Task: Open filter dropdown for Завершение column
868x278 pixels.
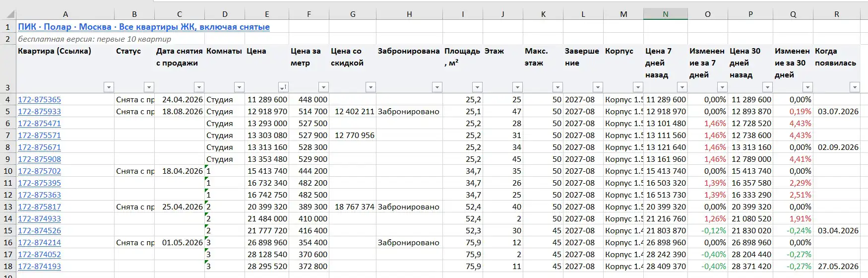Action: pos(598,87)
